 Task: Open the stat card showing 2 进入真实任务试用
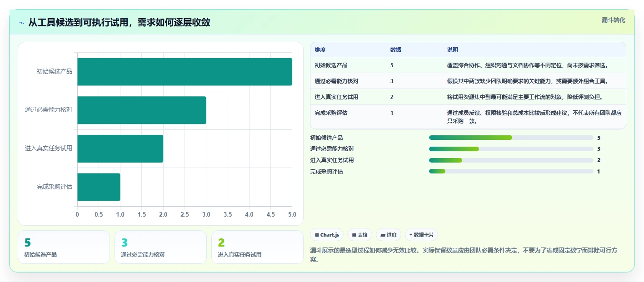(x=257, y=247)
